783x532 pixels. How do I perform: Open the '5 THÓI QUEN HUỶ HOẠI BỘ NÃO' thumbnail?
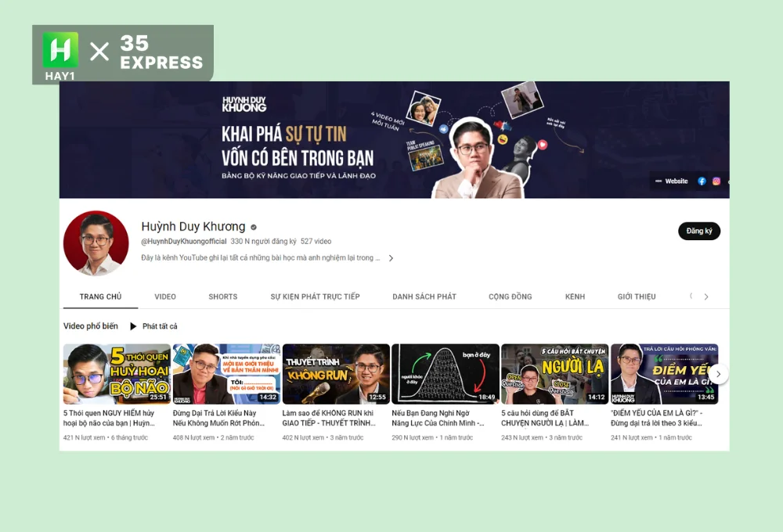117,374
